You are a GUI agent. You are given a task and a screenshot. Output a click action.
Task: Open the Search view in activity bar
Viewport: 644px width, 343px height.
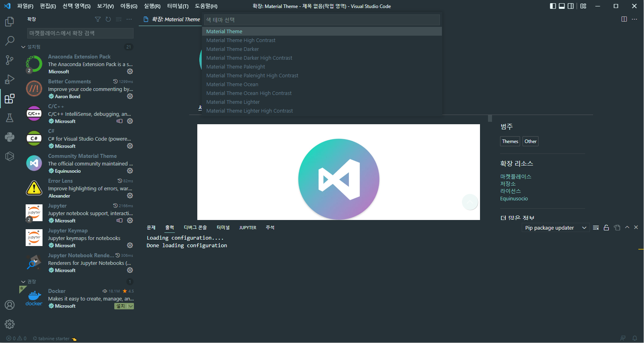10,41
